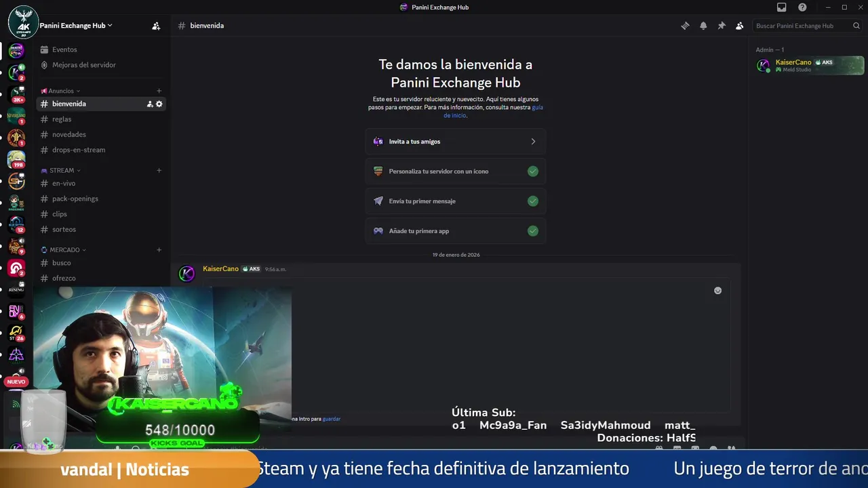Open the bienvenida channel settings gear
Viewport: 868px width, 488px height.
[x=159, y=104]
